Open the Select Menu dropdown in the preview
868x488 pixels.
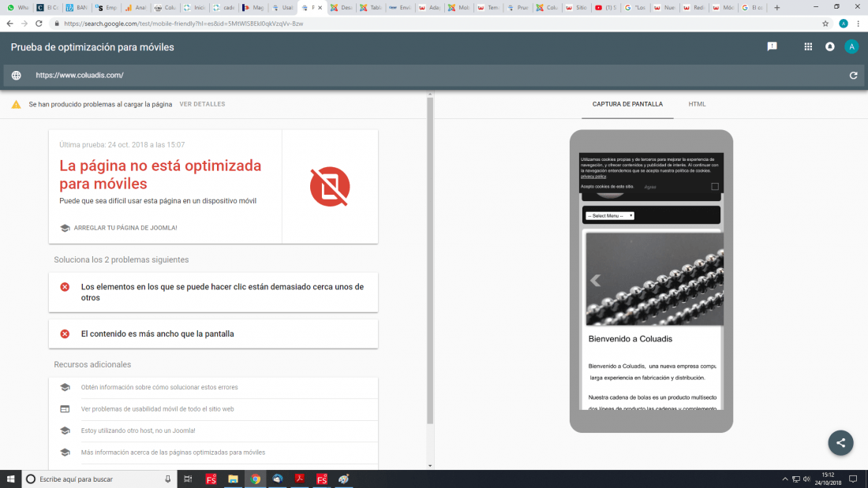coord(609,216)
